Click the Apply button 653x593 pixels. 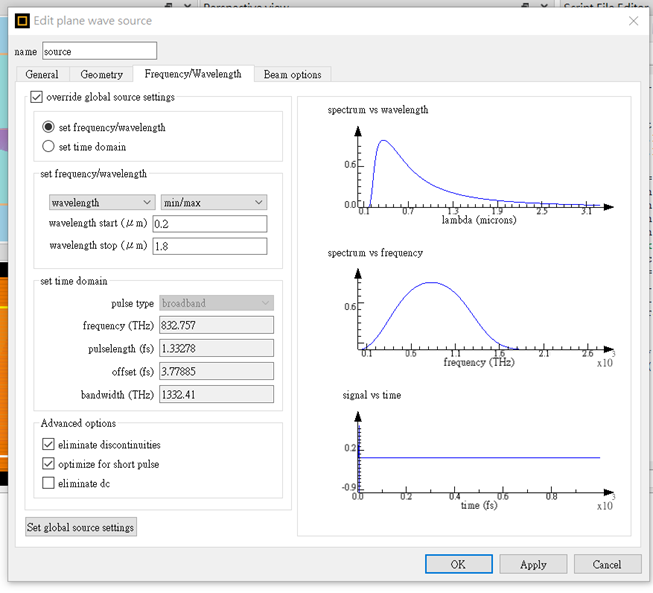(533, 564)
